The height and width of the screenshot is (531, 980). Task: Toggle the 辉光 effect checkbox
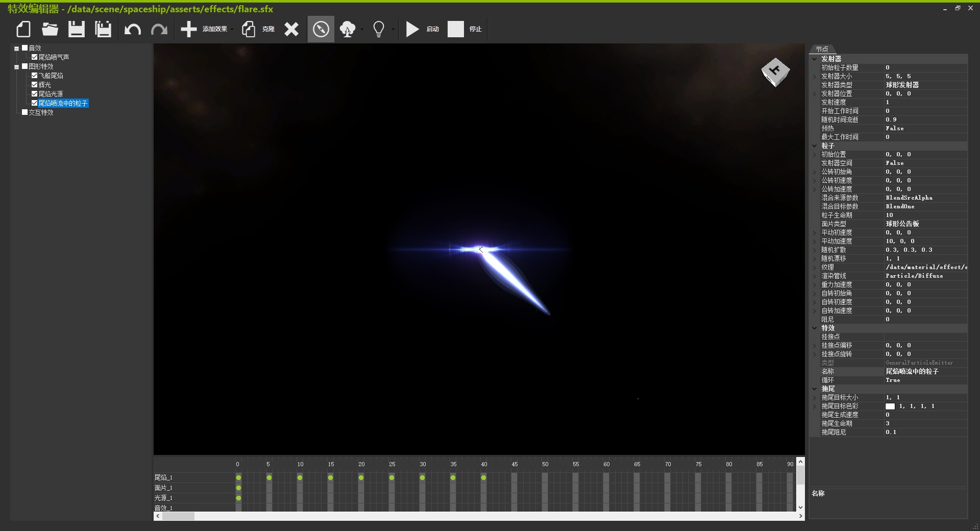35,85
